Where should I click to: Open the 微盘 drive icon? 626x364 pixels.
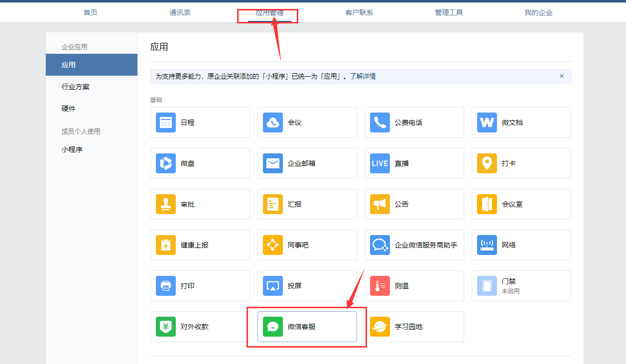tap(166, 163)
